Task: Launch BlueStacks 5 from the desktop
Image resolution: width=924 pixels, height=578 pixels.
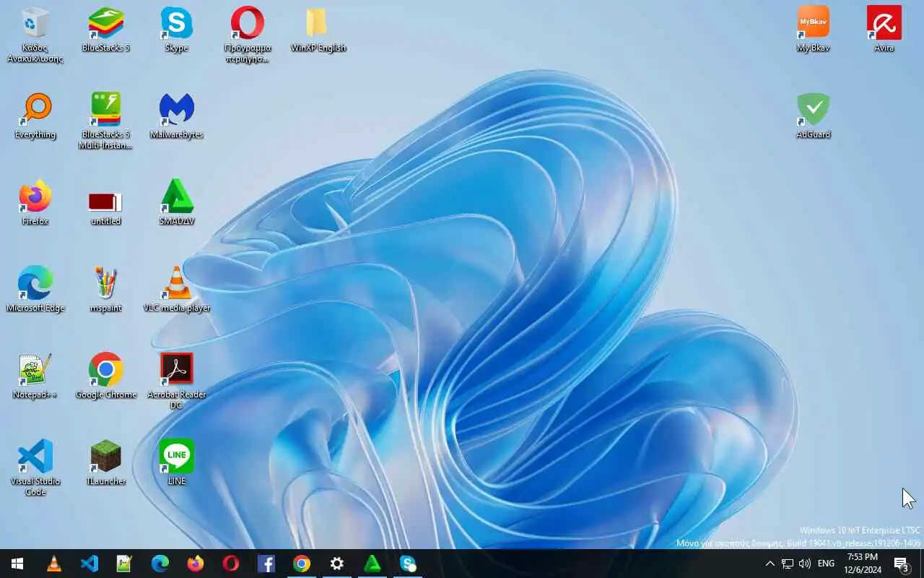Action: (106, 30)
